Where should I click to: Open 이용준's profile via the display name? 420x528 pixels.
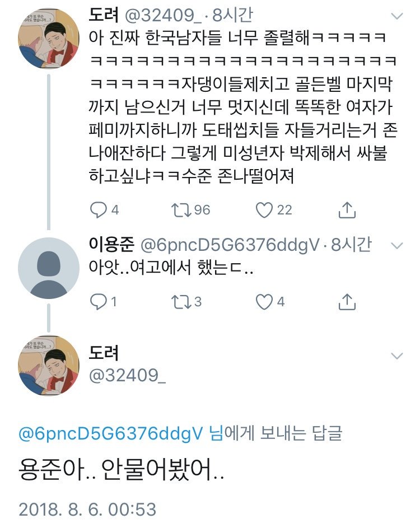pyautogui.click(x=111, y=244)
